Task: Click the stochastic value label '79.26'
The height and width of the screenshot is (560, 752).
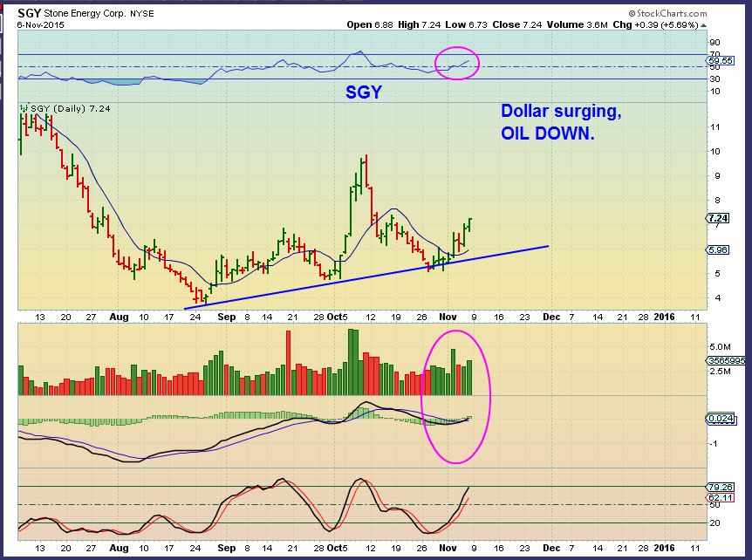Action: point(721,487)
